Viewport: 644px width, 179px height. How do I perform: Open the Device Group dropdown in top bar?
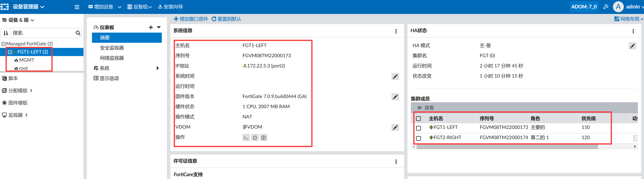tap(139, 7)
